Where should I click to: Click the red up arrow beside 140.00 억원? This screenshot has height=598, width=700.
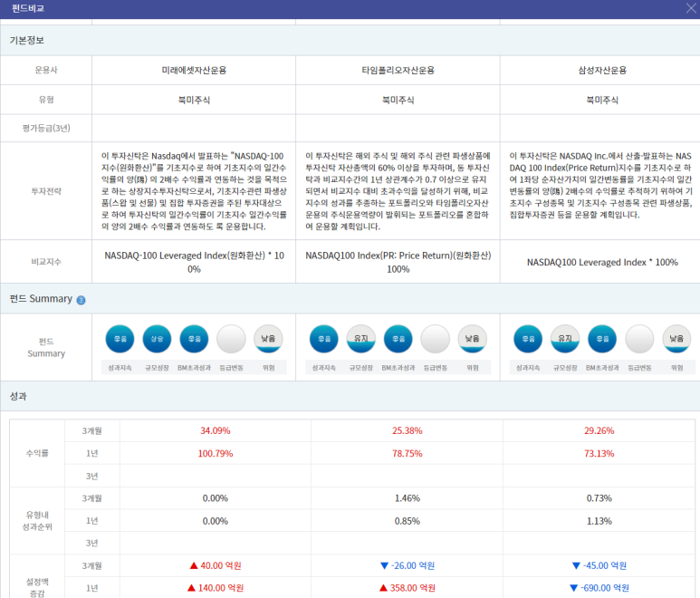(191, 588)
